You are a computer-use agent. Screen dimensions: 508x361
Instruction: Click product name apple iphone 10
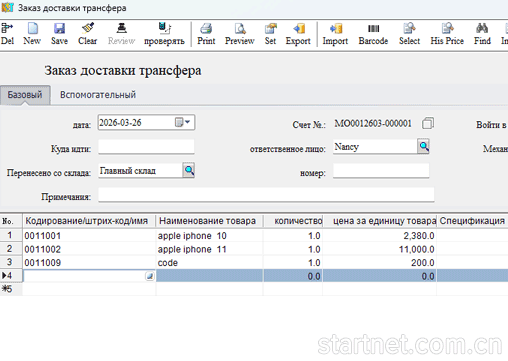[x=209, y=236]
